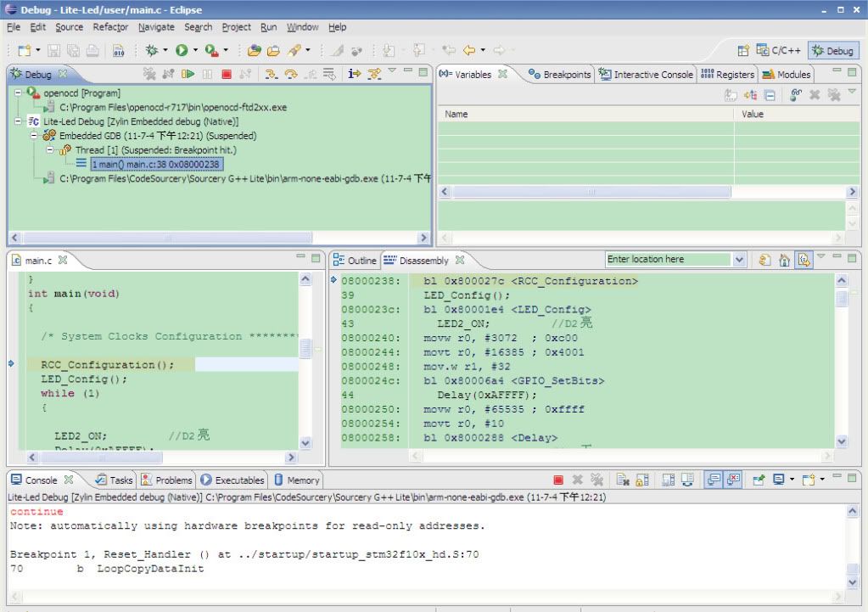The width and height of the screenshot is (868, 612).
Task: Switch to the C/C++ perspective
Action: 779,51
